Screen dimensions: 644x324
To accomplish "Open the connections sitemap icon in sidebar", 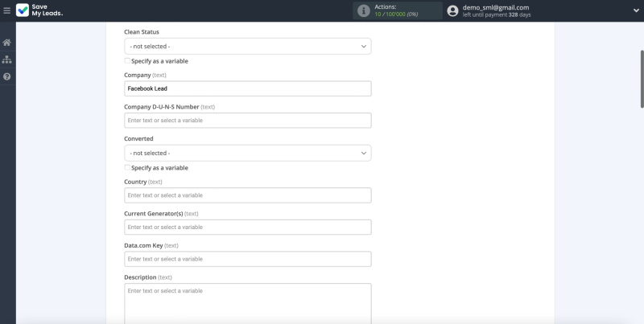I will (x=7, y=59).
